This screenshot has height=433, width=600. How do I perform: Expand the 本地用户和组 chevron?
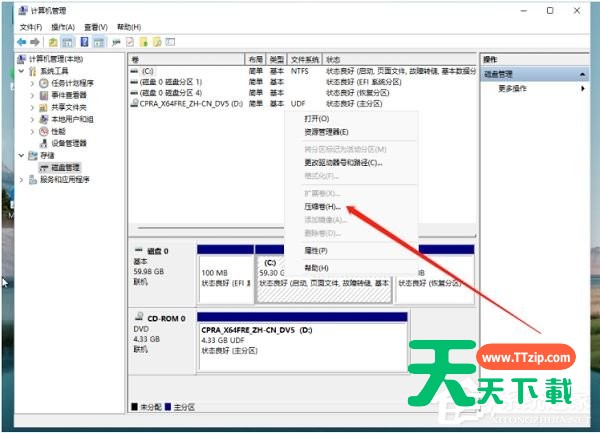point(32,119)
